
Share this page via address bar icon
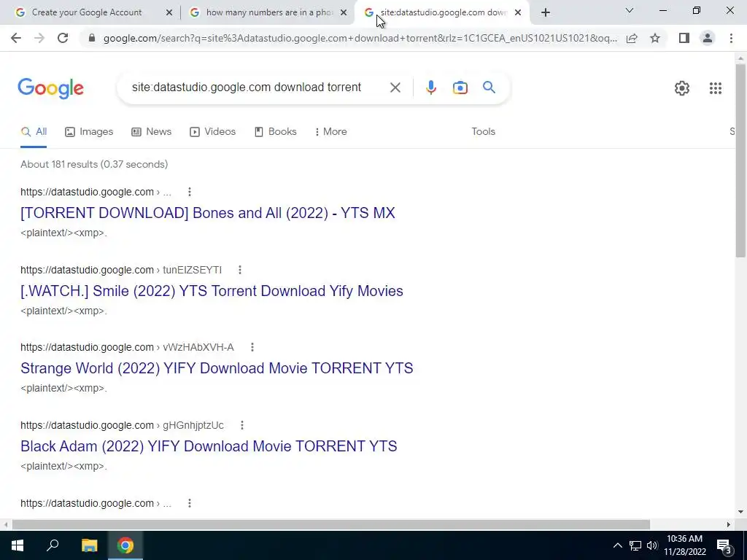[x=632, y=38]
